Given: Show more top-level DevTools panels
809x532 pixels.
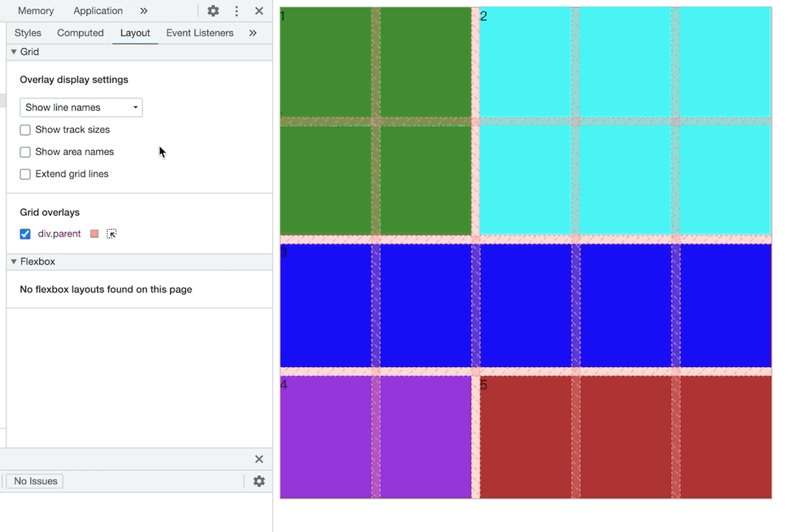Looking at the screenshot, I should point(143,11).
